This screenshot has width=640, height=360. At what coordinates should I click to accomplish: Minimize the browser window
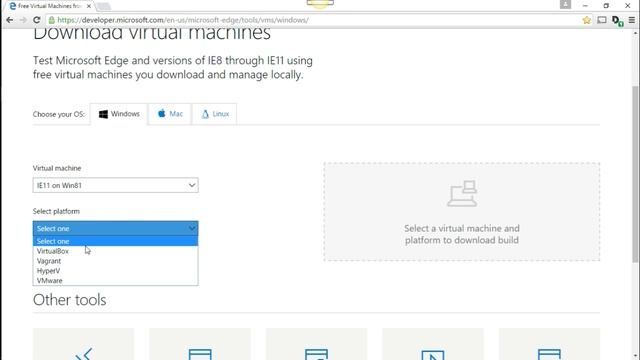[x=585, y=6]
